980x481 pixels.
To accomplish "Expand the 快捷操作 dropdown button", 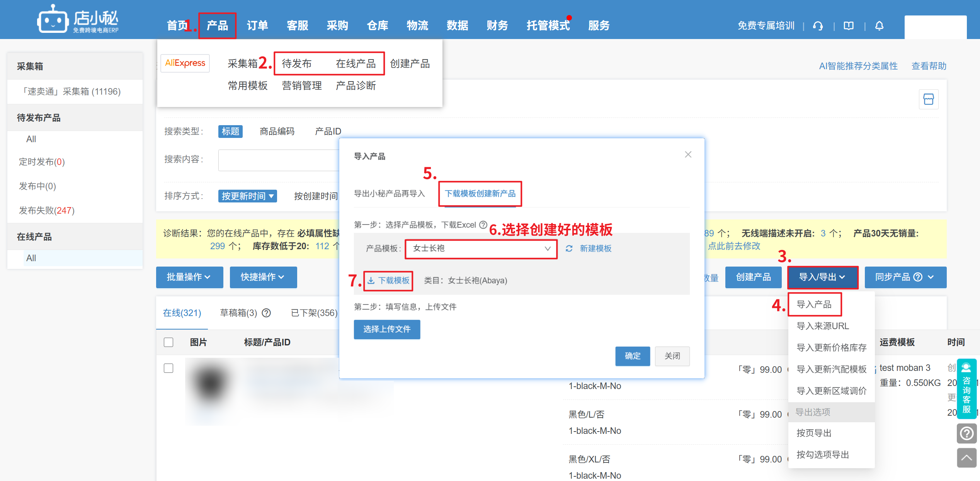I will coord(263,277).
